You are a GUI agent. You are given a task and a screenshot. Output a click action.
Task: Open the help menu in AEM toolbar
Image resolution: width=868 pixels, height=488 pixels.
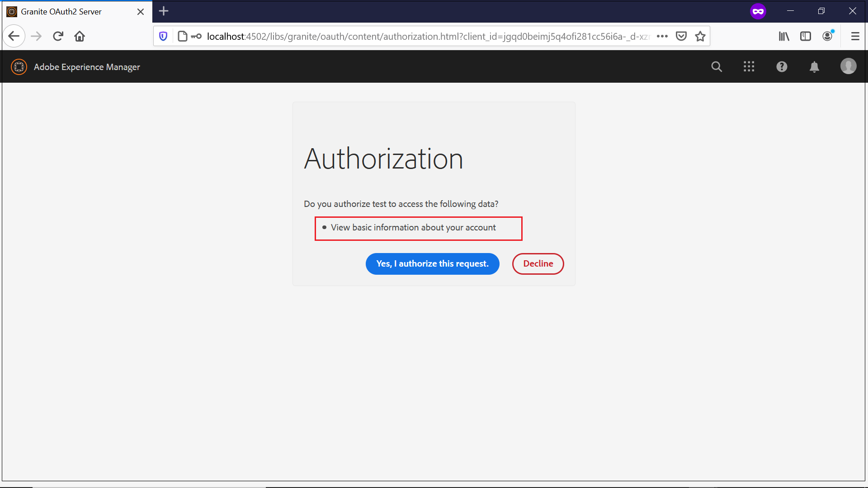[782, 67]
